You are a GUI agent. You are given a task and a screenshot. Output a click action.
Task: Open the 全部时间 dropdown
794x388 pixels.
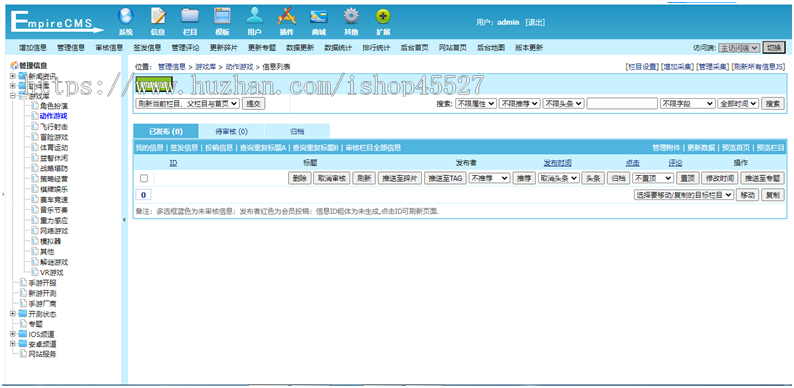738,103
